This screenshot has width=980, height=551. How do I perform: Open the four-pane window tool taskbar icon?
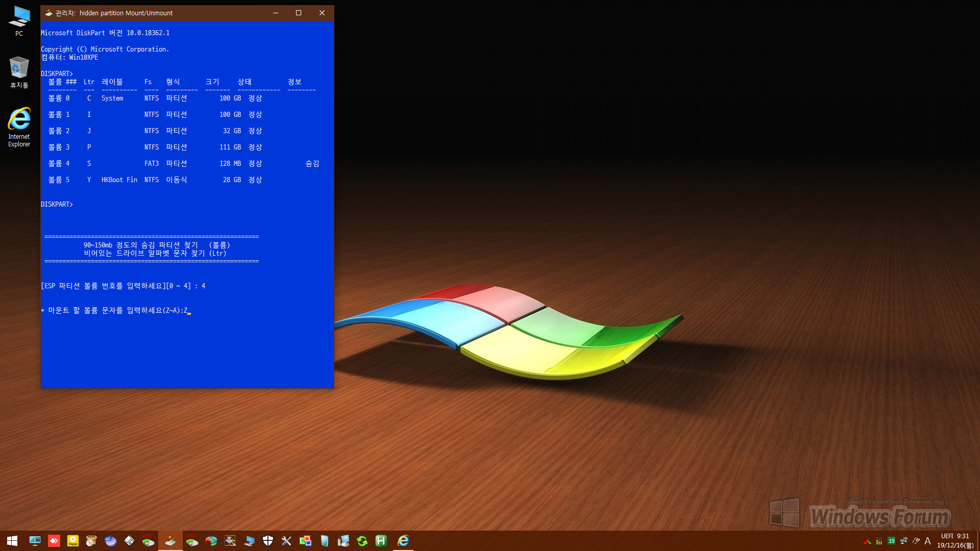coord(230,541)
